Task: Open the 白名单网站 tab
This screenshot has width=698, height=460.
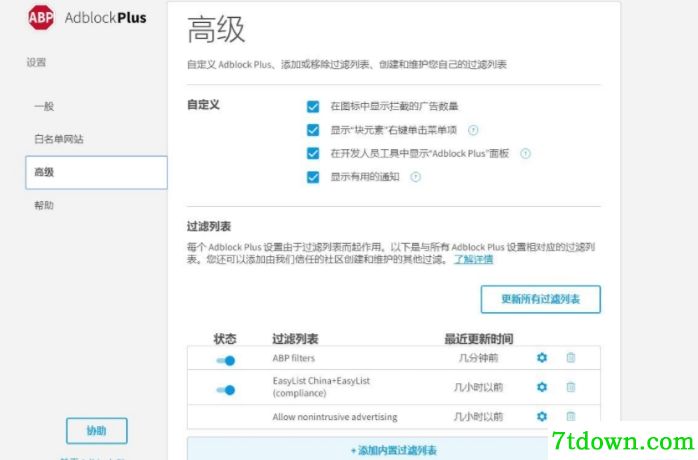Action: point(59,139)
